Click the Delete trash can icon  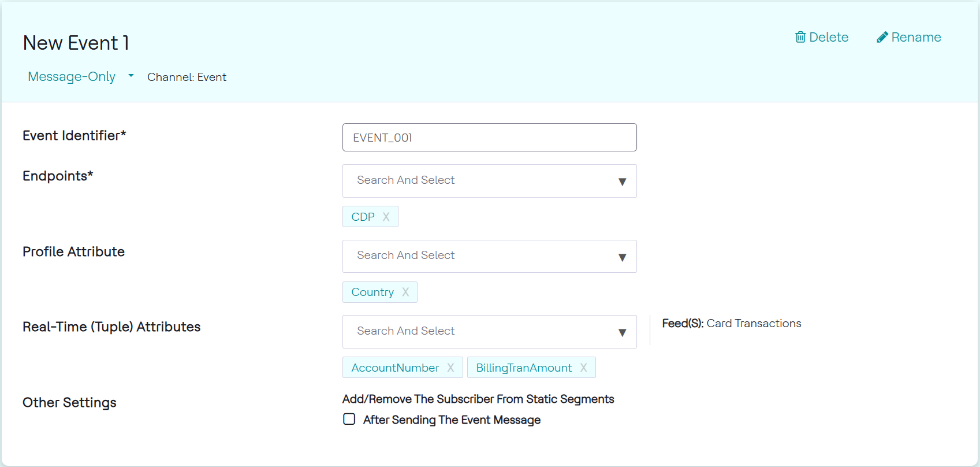pos(800,37)
